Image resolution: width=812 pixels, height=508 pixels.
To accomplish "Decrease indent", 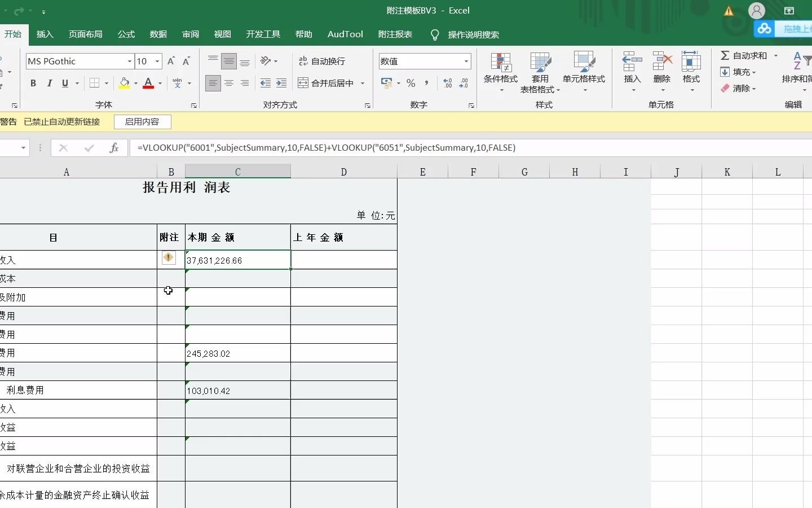I will 266,84.
